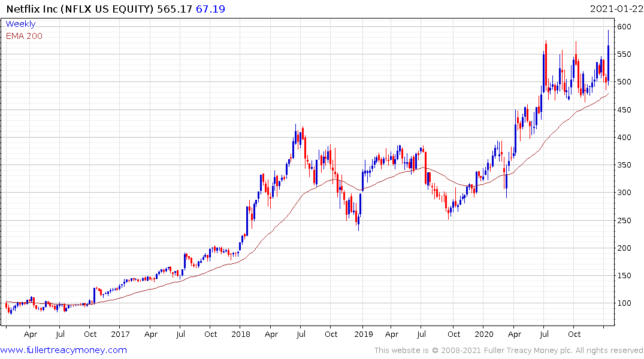Select the change value 67.19

[x=210, y=9]
